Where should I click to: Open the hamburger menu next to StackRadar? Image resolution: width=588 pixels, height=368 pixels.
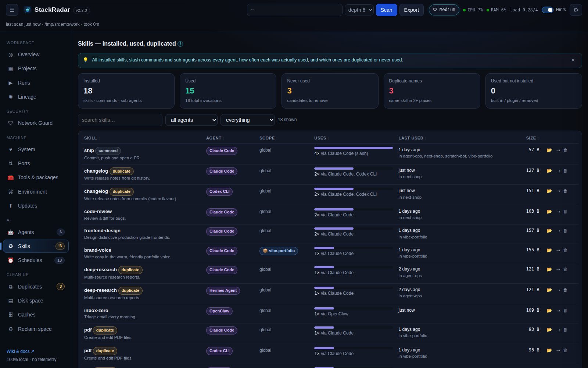(12, 10)
